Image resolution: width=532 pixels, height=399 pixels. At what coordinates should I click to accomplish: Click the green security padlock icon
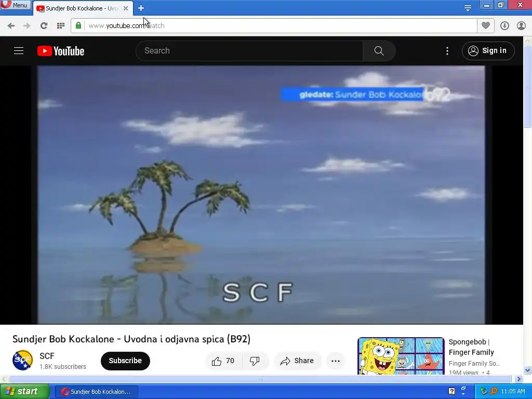tap(78, 25)
